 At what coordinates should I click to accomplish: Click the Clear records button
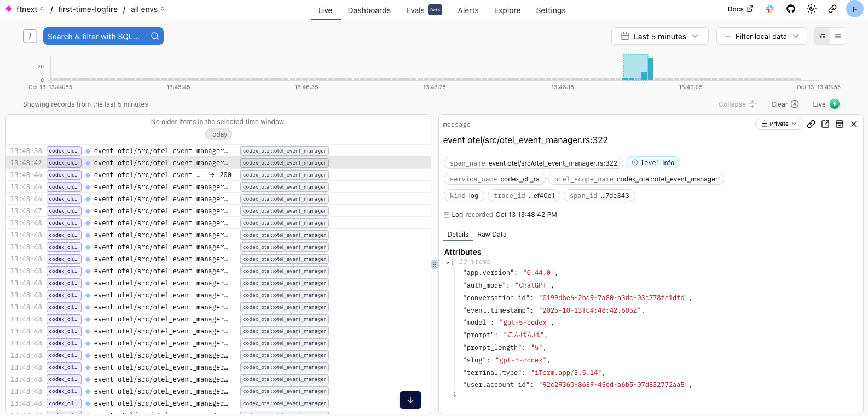pyautogui.click(x=784, y=104)
